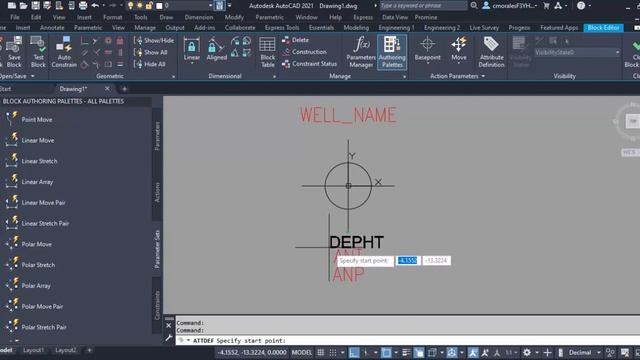
Task: Open the Block Table tool
Action: pos(267,52)
